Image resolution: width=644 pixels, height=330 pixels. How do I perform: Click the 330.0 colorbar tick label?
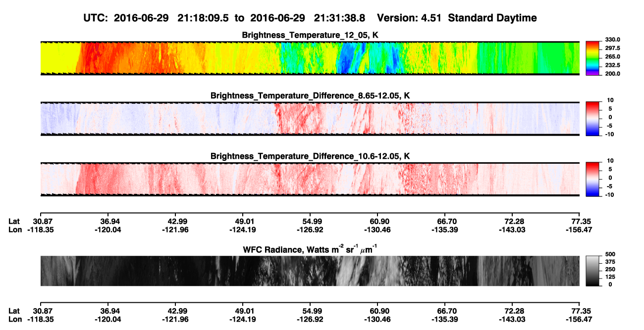tap(612, 40)
